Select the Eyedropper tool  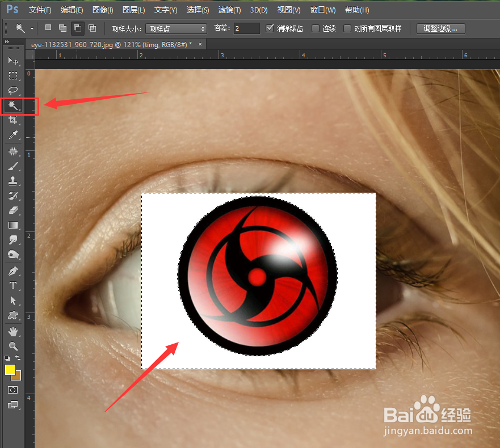pos(12,135)
